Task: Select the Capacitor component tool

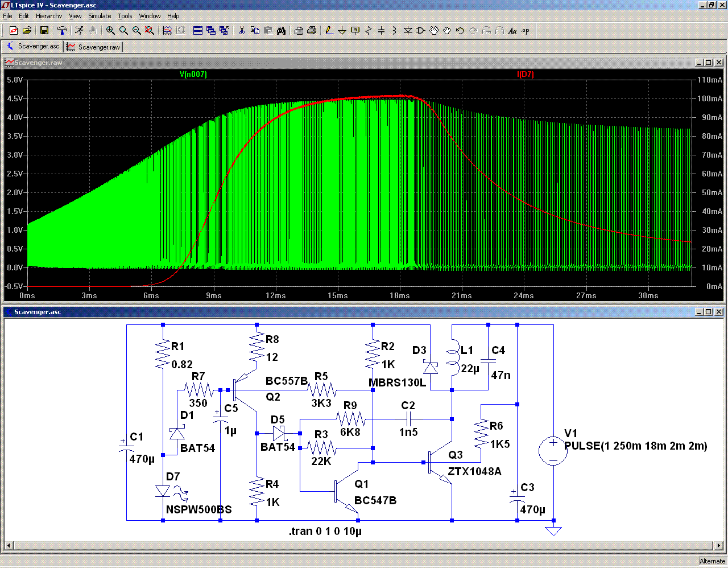Action: point(381,31)
